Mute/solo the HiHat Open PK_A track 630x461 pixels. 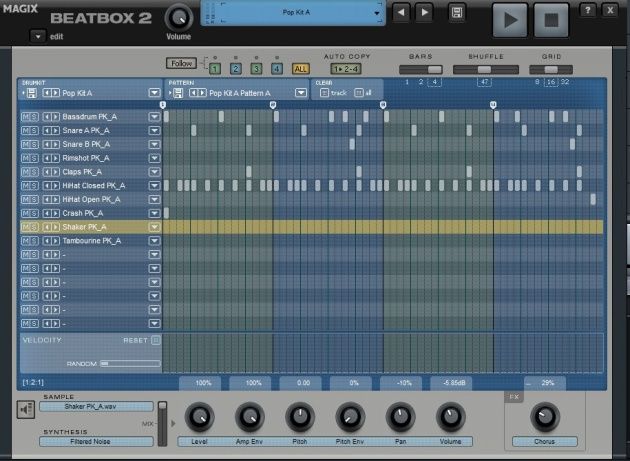(x=30, y=200)
